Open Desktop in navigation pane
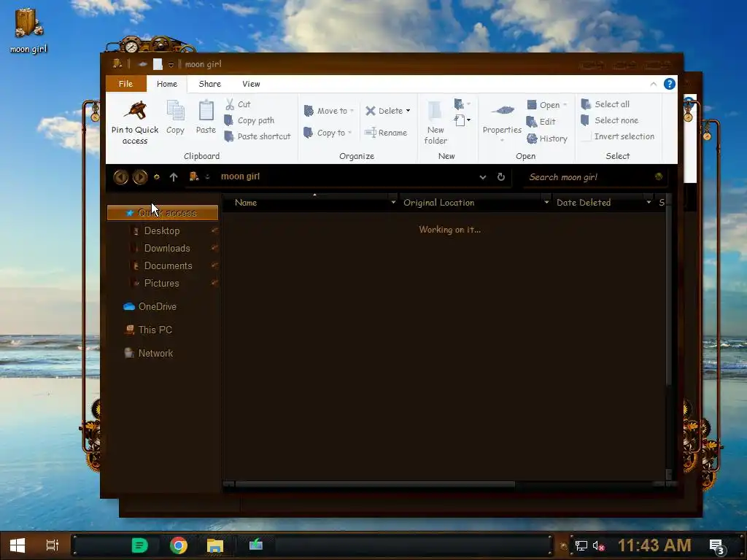This screenshot has width=747, height=560. (x=162, y=231)
